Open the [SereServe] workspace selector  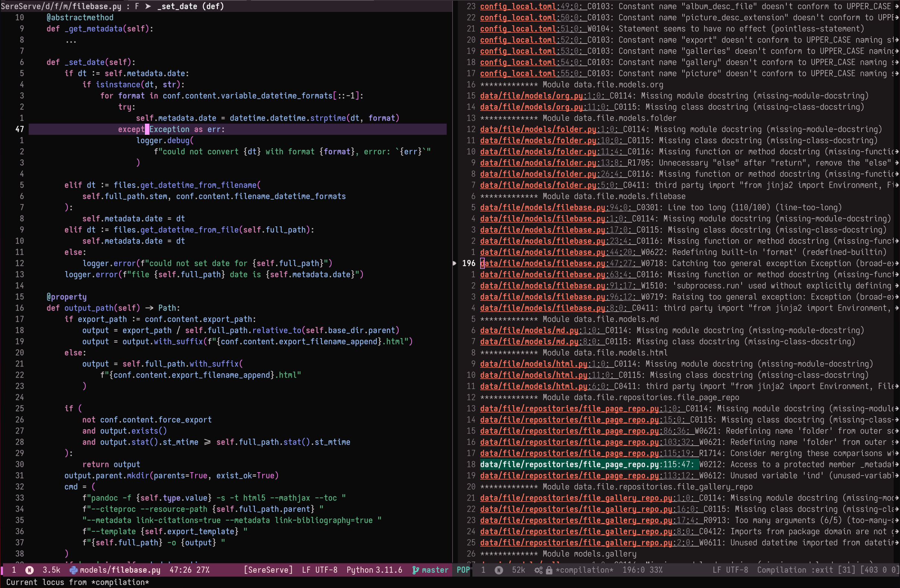268,570
